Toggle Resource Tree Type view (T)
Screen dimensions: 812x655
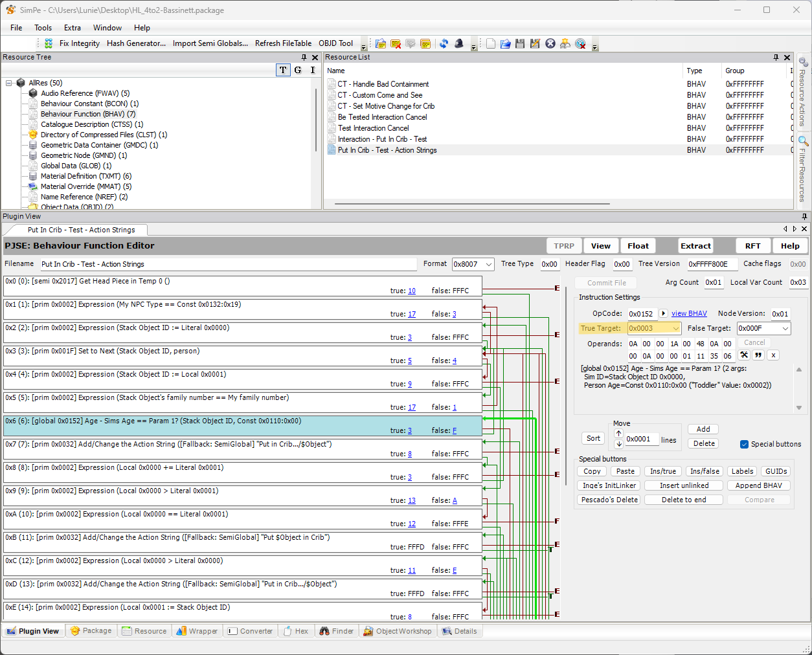coord(283,70)
